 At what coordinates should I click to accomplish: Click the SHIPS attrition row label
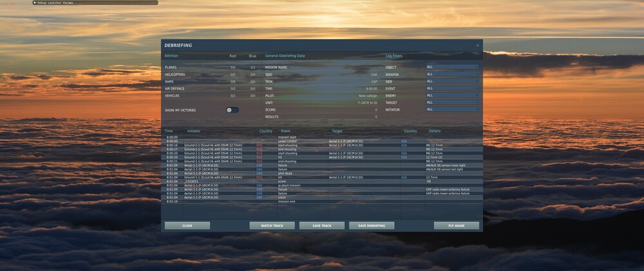(x=169, y=82)
